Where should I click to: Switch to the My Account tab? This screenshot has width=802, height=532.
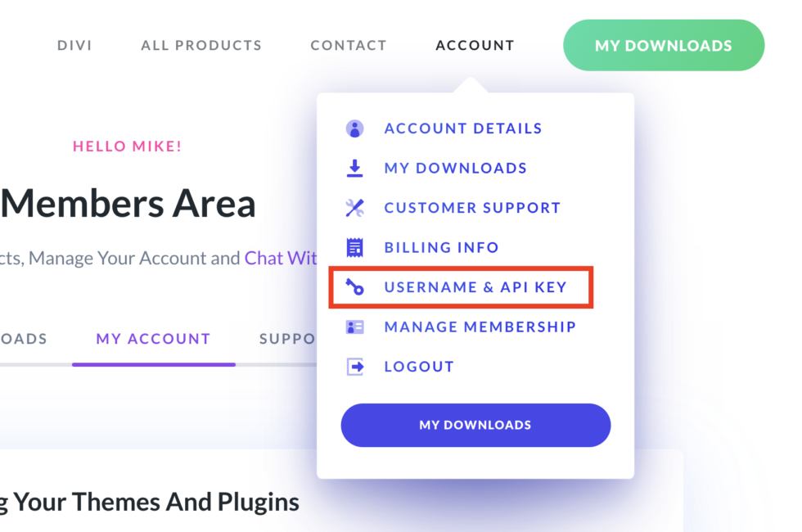pyautogui.click(x=154, y=339)
